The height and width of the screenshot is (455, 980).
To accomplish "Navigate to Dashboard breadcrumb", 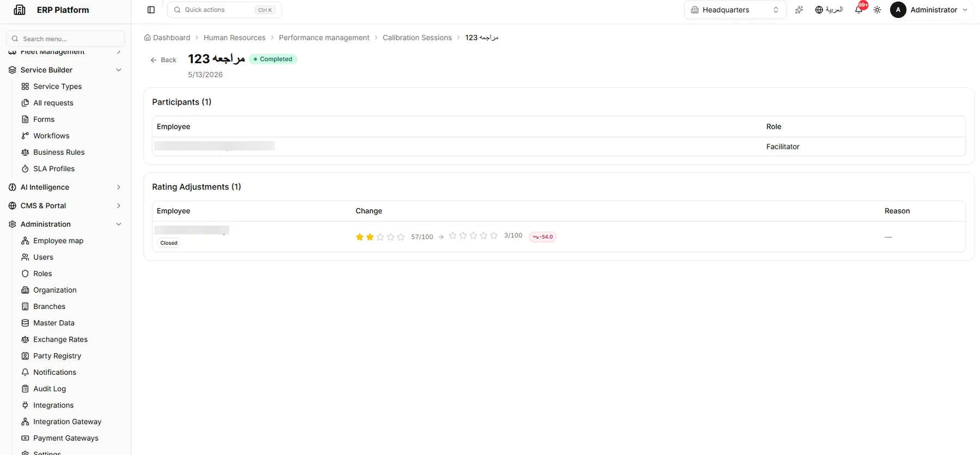I will coord(167,38).
